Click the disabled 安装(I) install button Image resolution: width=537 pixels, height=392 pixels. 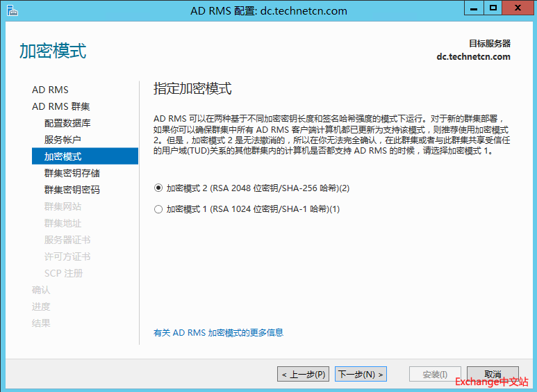(435, 375)
